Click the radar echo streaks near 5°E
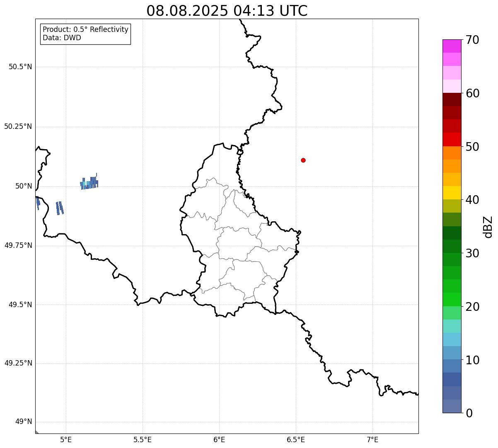This screenshot has width=498, height=448. [60, 208]
